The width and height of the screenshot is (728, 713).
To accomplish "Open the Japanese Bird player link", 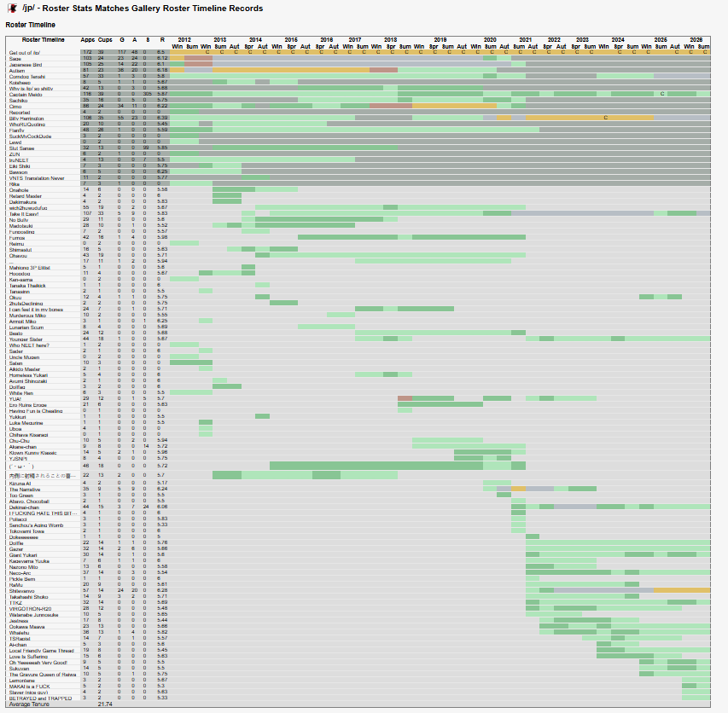I will tap(26, 65).
